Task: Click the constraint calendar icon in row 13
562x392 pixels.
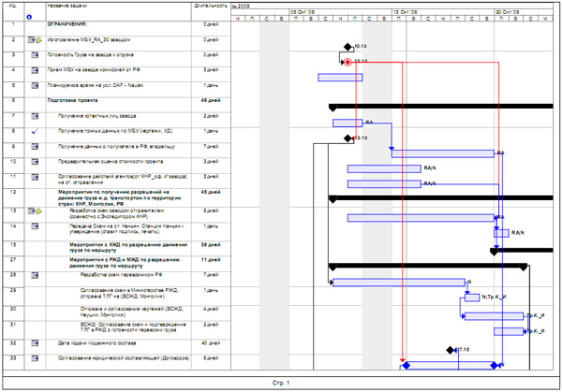Action: [x=32, y=212]
